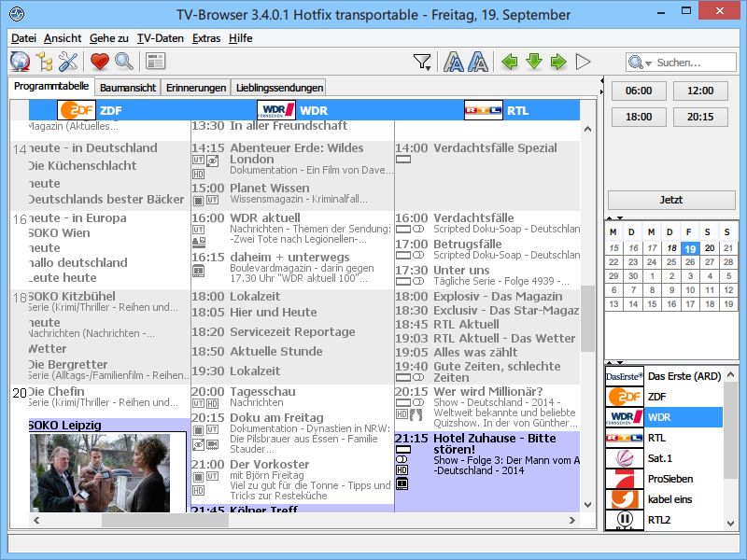The width and height of the screenshot is (747, 560).
Task: Select ProSieben in the channel list
Action: coord(664,479)
